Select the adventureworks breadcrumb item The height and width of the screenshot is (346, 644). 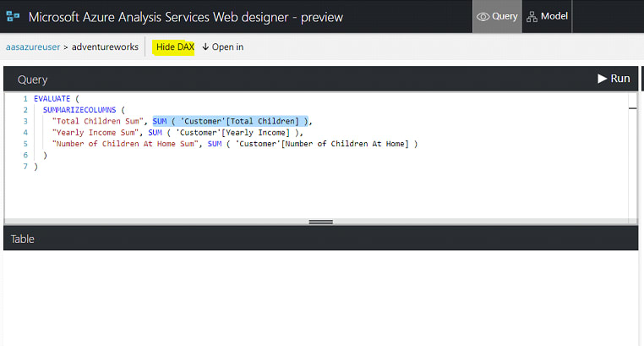(105, 47)
